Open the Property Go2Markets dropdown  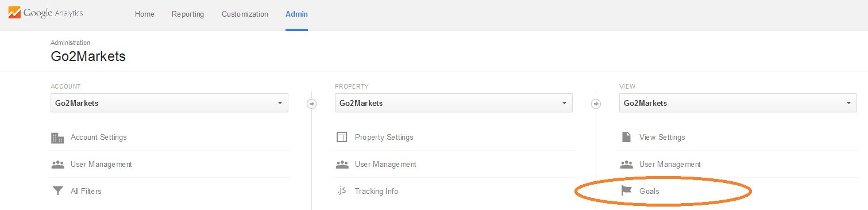tap(454, 103)
